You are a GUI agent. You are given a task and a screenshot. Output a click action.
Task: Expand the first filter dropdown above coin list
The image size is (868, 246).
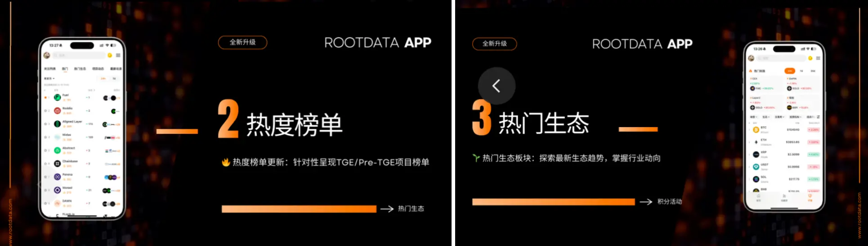point(753,117)
